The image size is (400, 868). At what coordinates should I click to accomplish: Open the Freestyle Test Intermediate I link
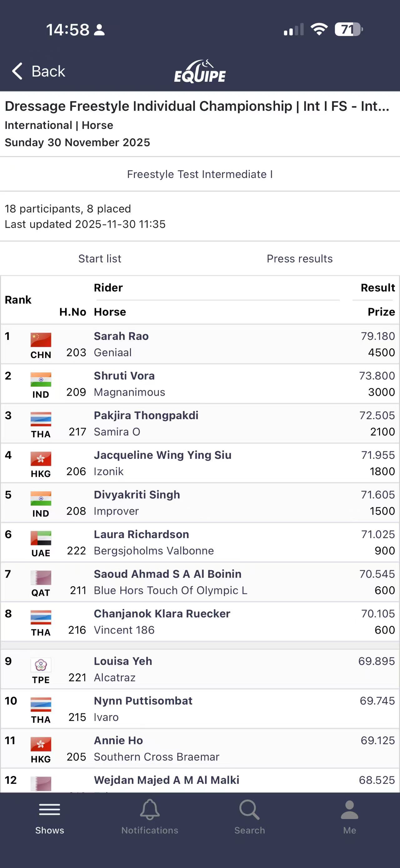click(x=200, y=174)
